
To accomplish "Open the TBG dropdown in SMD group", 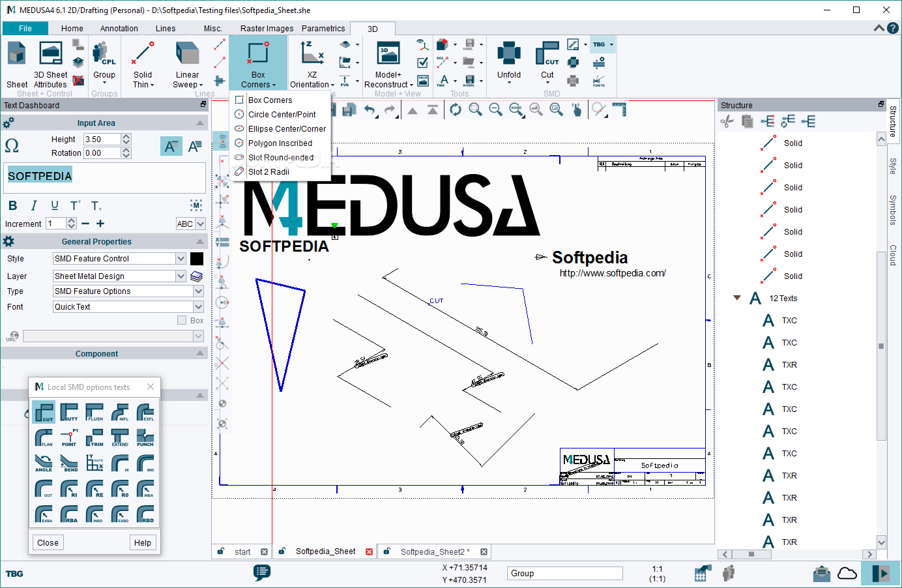I will 611,44.
